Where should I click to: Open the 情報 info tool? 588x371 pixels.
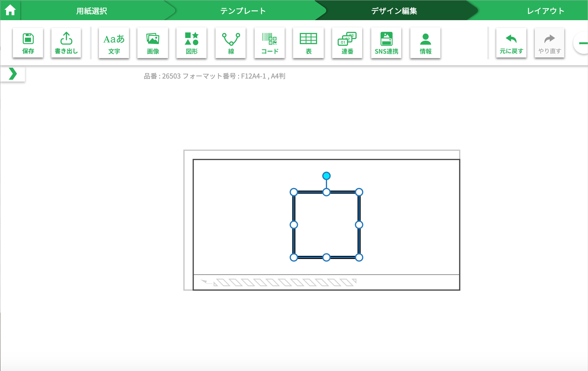[425, 43]
